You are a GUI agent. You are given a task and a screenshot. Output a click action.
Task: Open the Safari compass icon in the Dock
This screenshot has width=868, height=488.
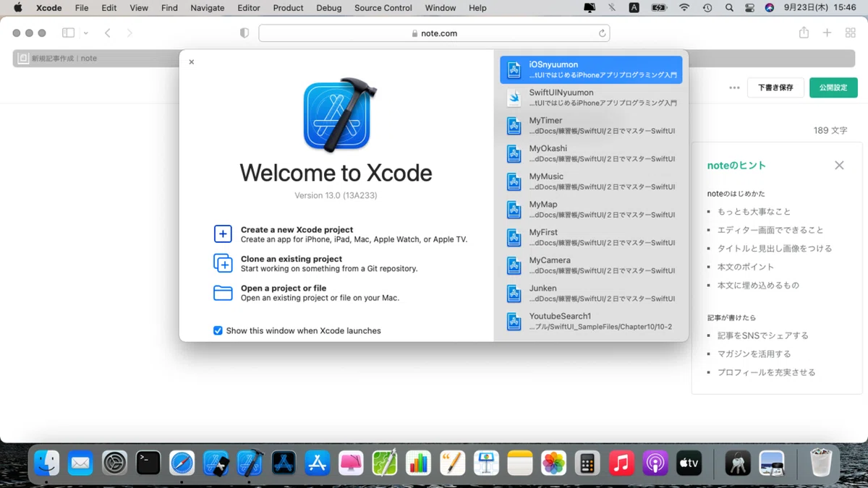(182, 463)
